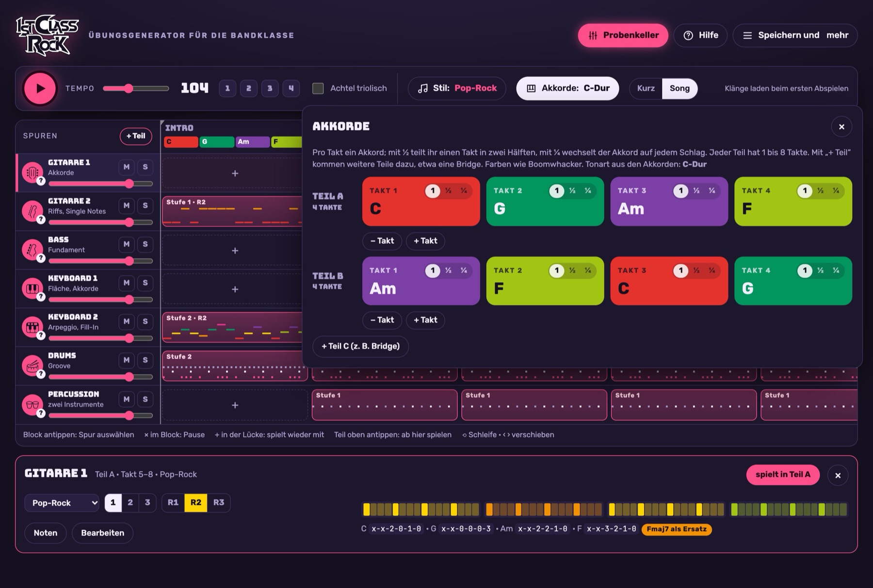This screenshot has width=873, height=588.
Task: Open the Probenkeller mixer
Action: 623,35
